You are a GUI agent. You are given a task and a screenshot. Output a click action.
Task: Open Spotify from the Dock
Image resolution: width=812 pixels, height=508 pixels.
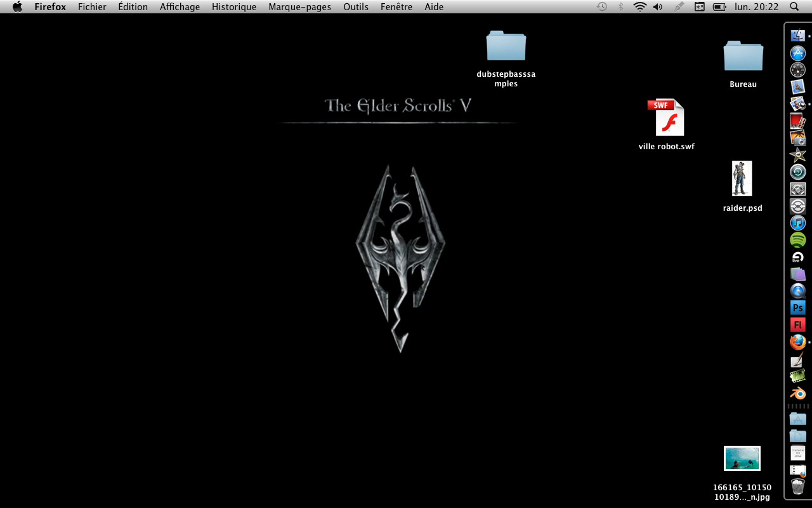click(x=797, y=240)
